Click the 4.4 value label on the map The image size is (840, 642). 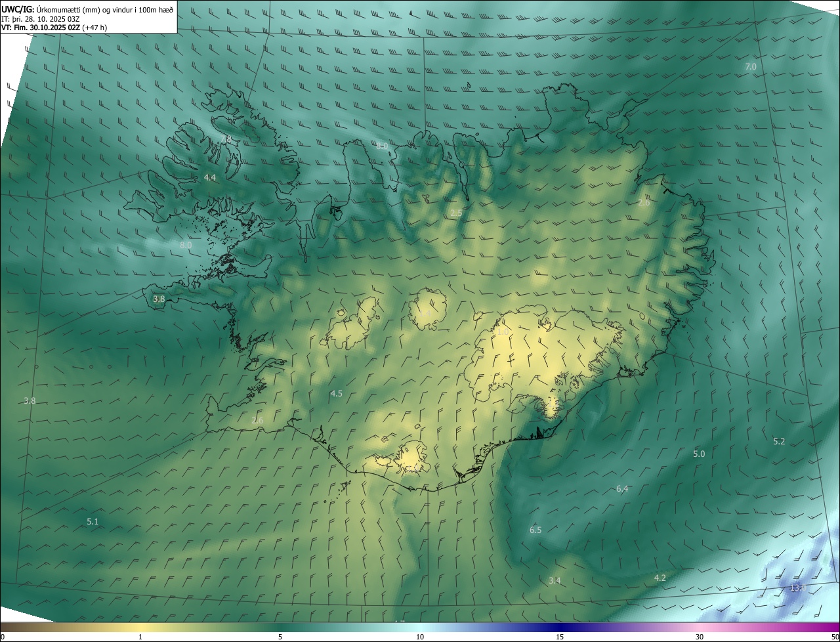(209, 178)
